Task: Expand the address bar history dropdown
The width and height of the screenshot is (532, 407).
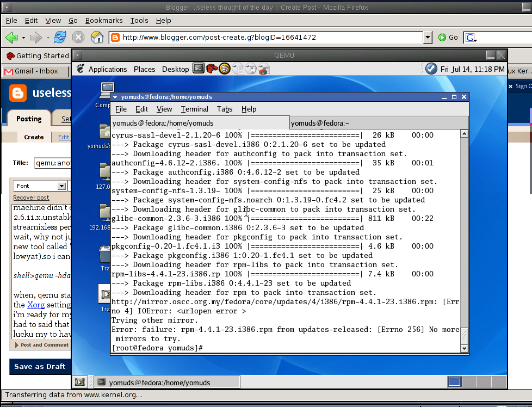Action: coord(428,38)
